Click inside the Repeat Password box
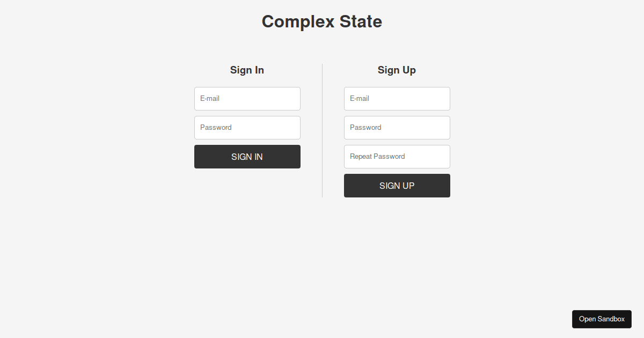 click(x=397, y=156)
